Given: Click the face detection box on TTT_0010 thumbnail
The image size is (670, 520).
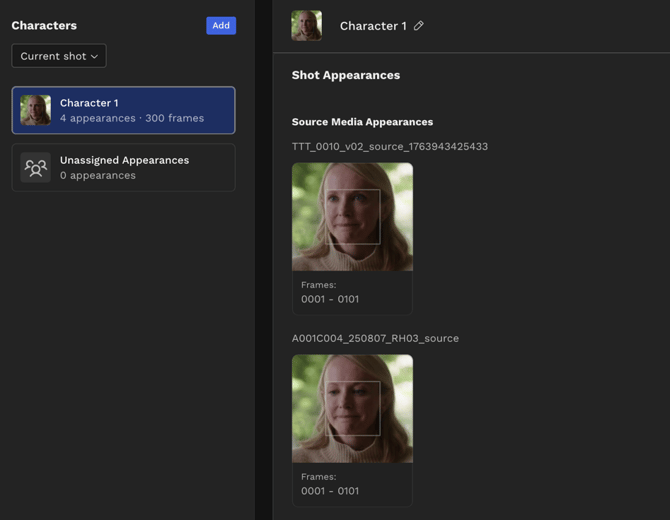Looking at the screenshot, I should 354,216.
